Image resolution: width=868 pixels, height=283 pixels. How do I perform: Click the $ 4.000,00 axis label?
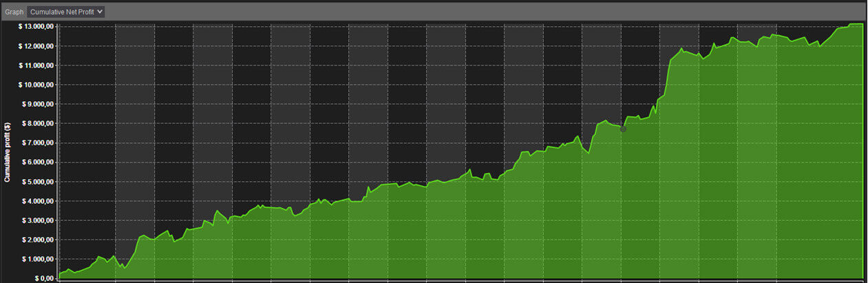coord(39,201)
